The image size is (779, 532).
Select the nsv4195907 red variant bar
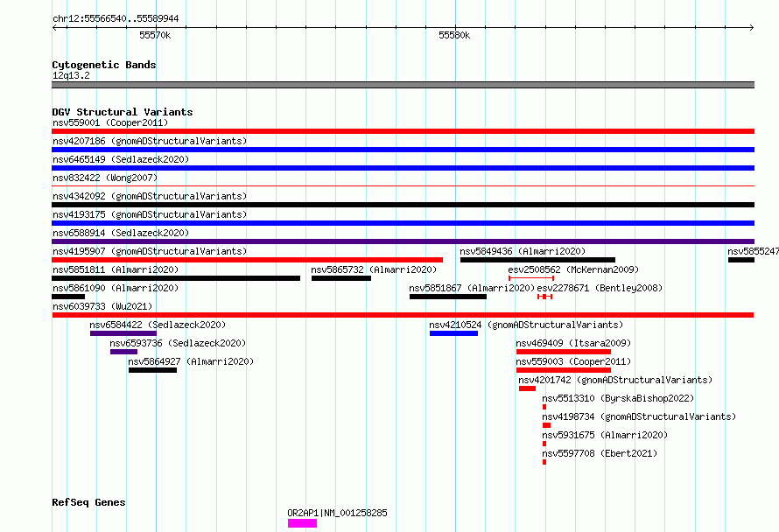(x=247, y=260)
